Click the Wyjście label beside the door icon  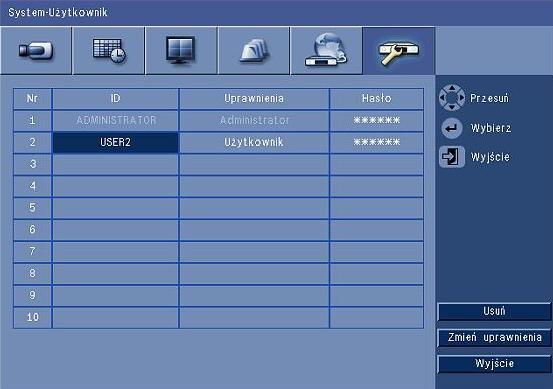(490, 157)
